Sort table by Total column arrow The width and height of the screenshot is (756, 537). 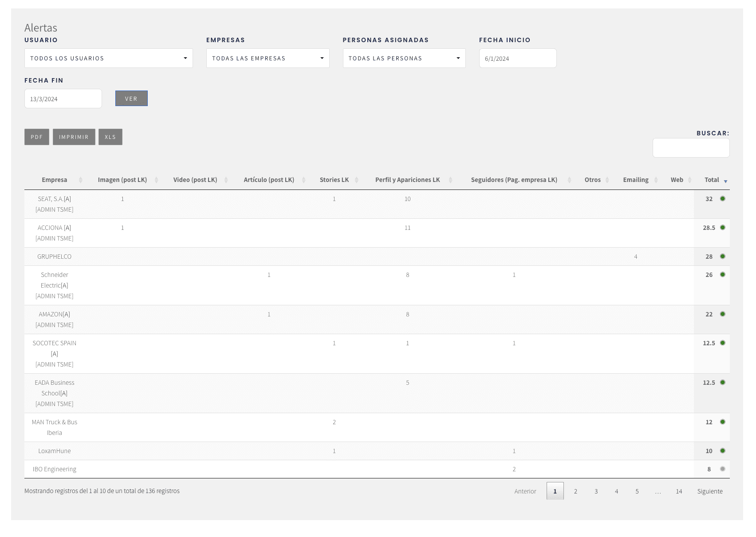click(725, 181)
